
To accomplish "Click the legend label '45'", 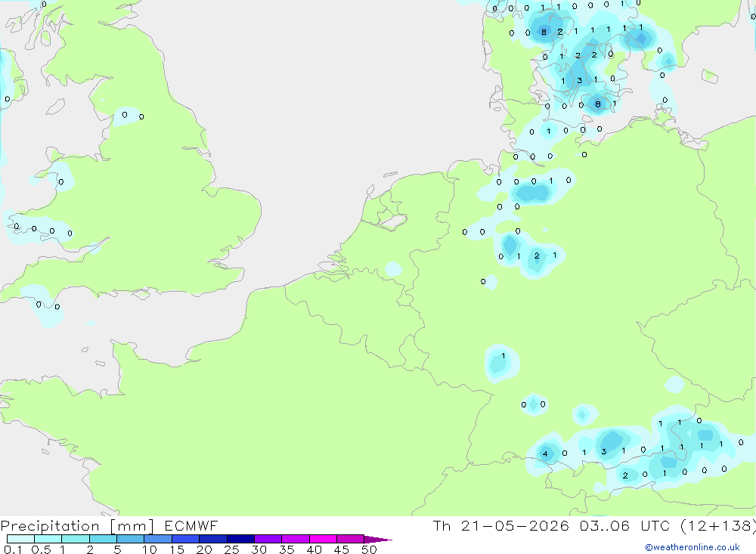I will tap(342, 549).
